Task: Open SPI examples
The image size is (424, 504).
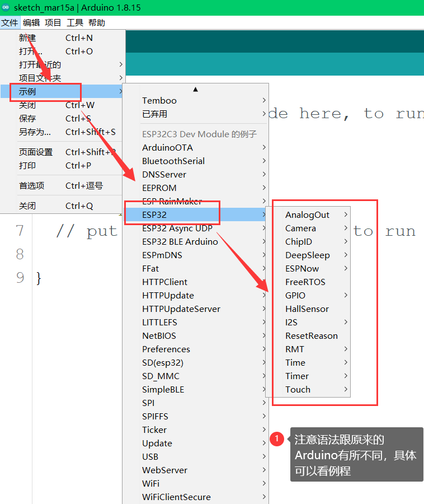Action: click(195, 403)
